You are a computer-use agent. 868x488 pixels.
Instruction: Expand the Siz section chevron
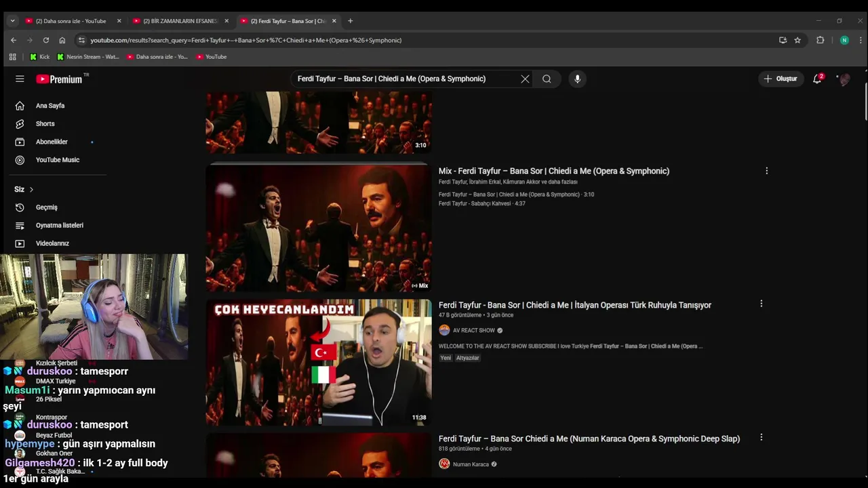point(31,189)
